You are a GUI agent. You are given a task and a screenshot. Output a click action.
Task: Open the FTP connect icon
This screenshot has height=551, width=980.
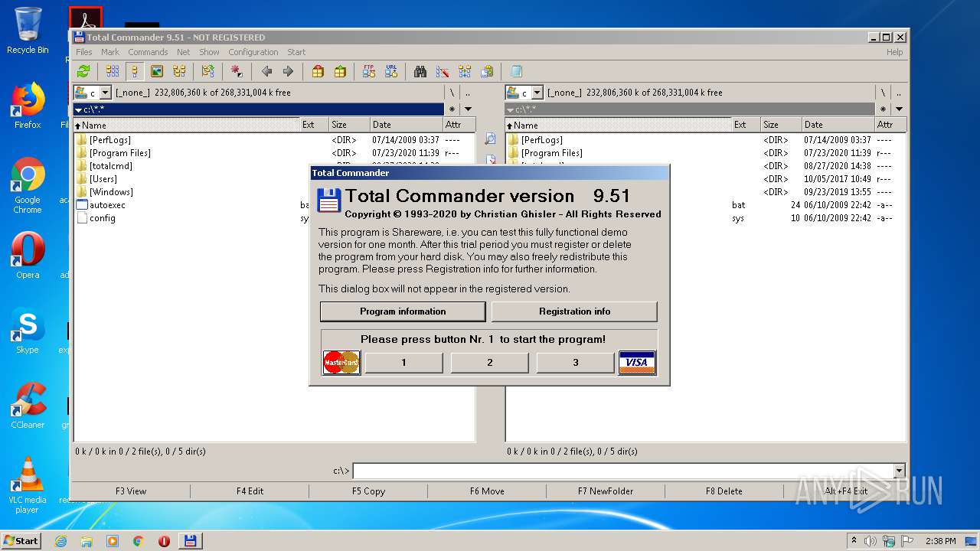tap(369, 71)
